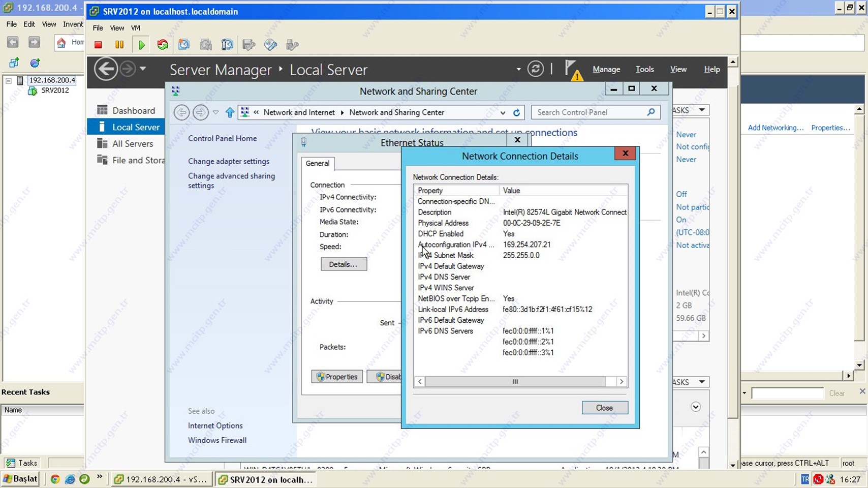868x488 pixels.
Task: Click the search magnifier in Control Panel
Action: 651,112
